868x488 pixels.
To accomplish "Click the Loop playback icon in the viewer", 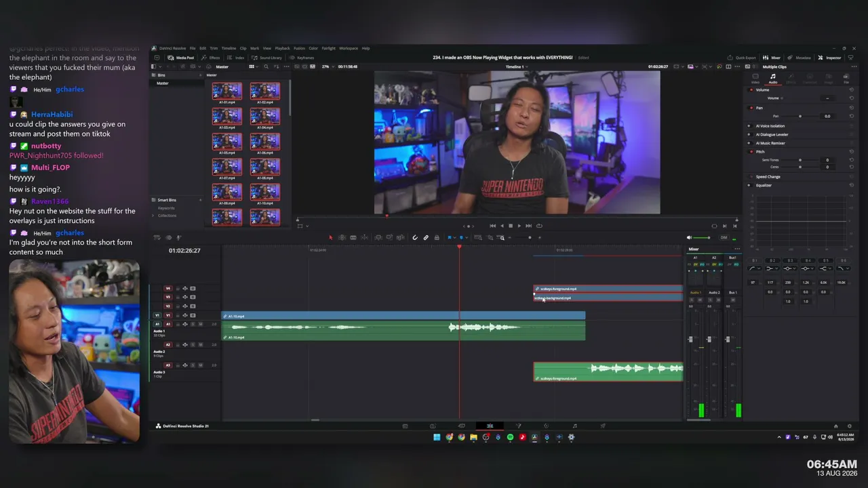I will [x=539, y=226].
